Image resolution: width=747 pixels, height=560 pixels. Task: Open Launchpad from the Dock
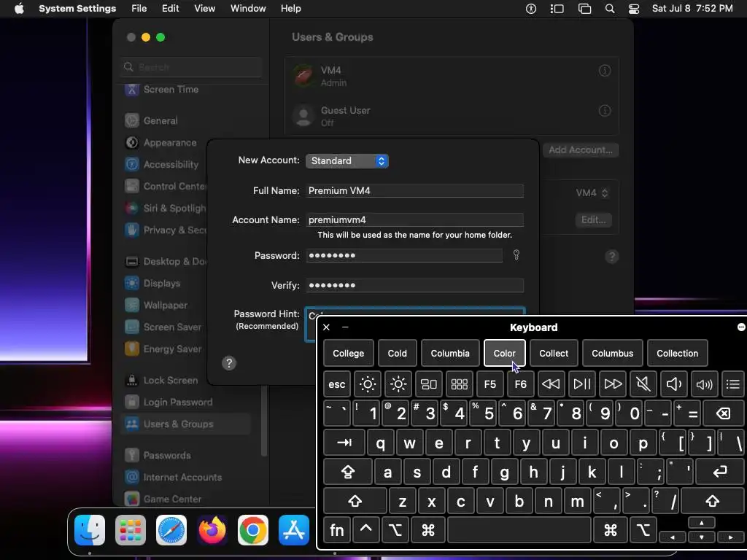[x=131, y=530]
